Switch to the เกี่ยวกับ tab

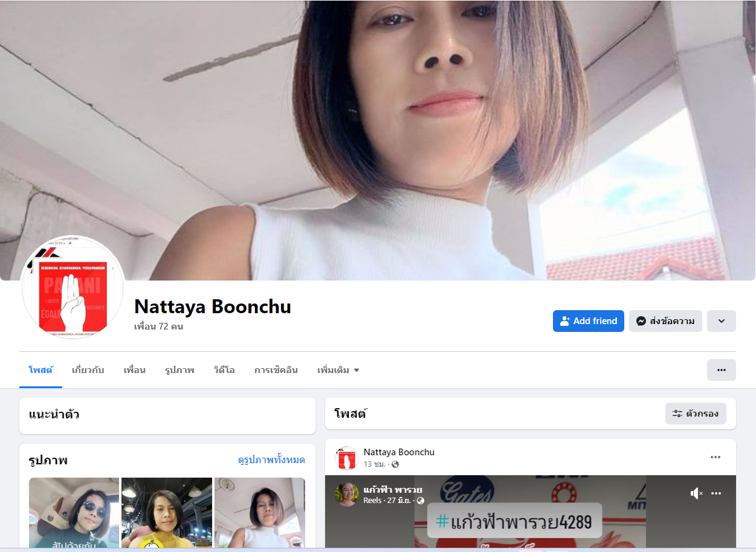(88, 370)
